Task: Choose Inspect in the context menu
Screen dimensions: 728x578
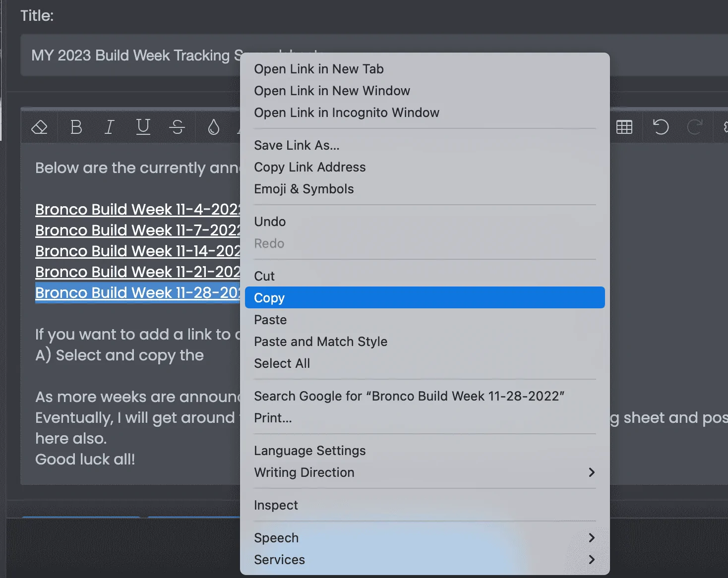Action: [x=425, y=505]
